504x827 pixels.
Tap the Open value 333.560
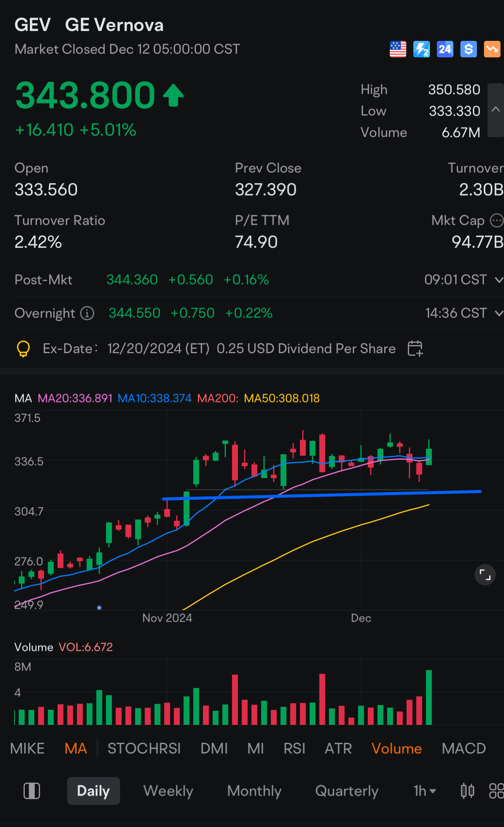tap(46, 190)
